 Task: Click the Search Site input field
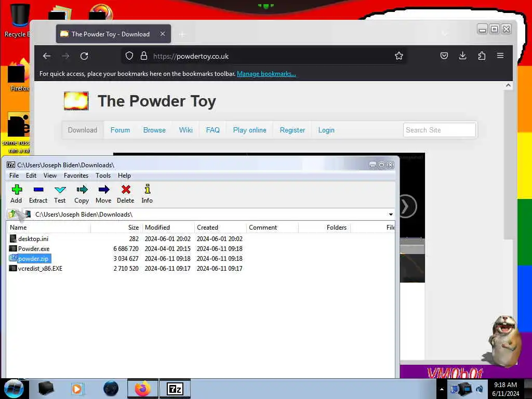click(x=440, y=130)
